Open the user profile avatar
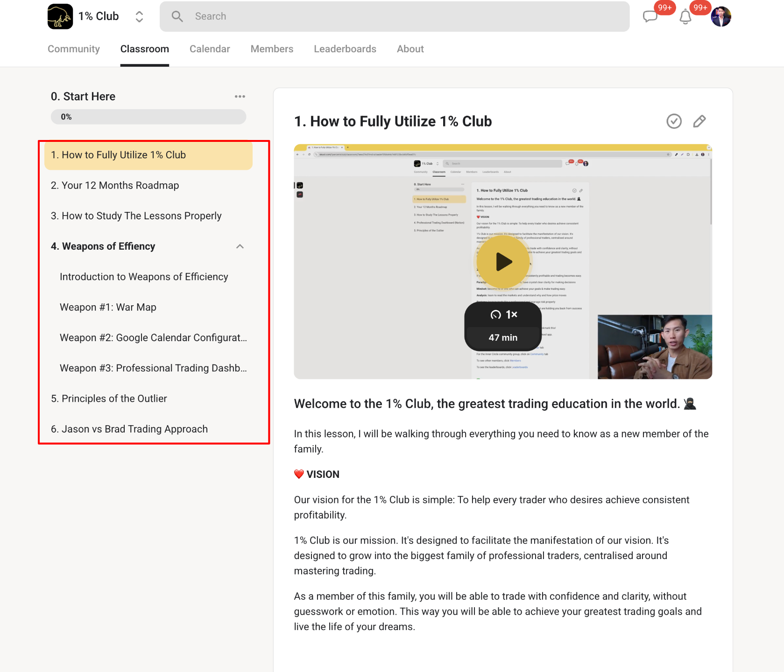This screenshot has height=672, width=784. tap(721, 17)
